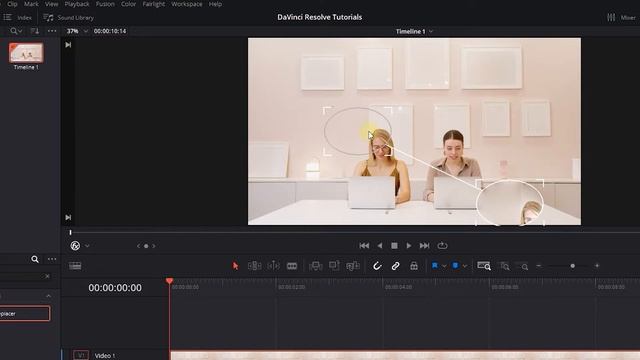
Task: Click Full Extent Zoom icon
Action: tap(484, 266)
